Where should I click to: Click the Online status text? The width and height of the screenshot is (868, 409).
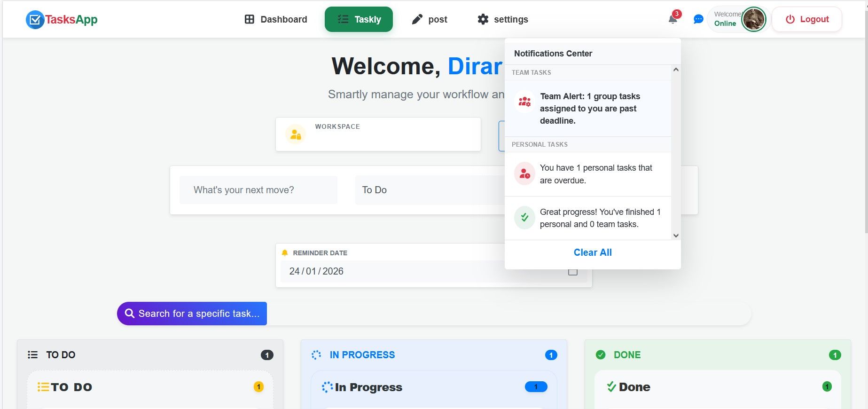pos(725,24)
